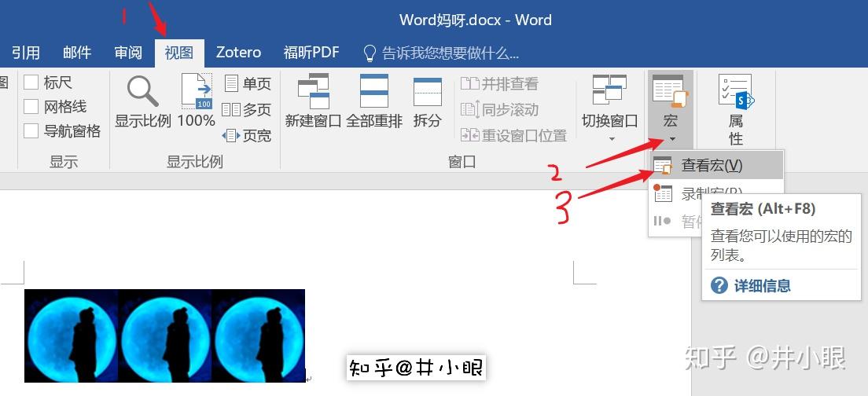Switch to the 引用 tab

(x=25, y=53)
